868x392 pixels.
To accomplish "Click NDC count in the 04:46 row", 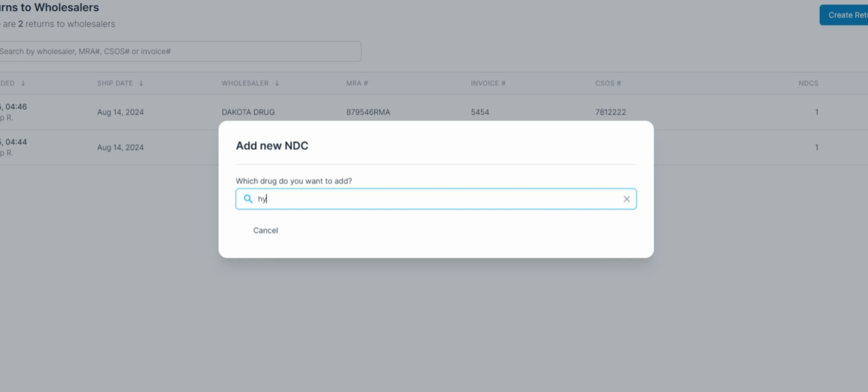I will pyautogui.click(x=817, y=112).
